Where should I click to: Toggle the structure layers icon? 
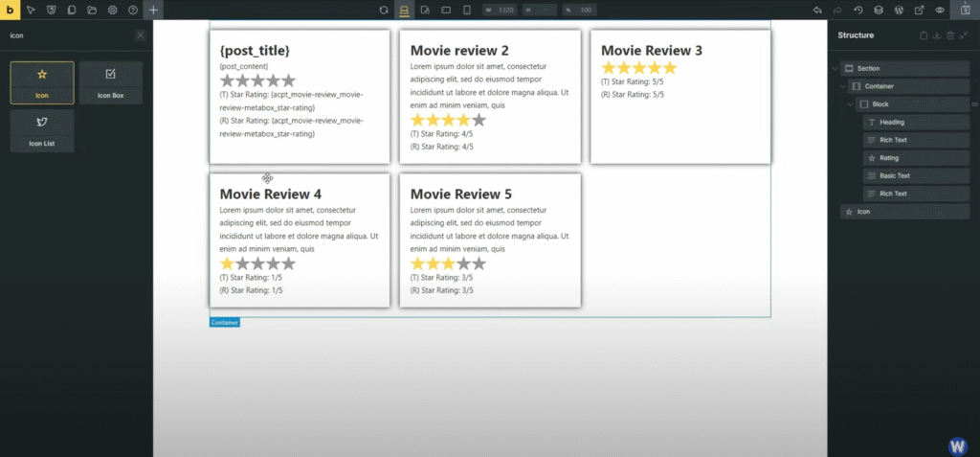[x=879, y=10]
